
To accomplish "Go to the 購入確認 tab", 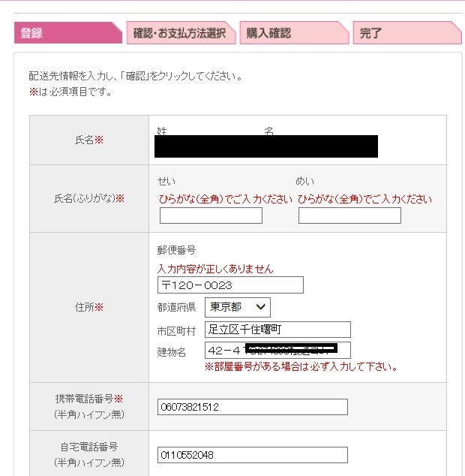I will tap(292, 33).
